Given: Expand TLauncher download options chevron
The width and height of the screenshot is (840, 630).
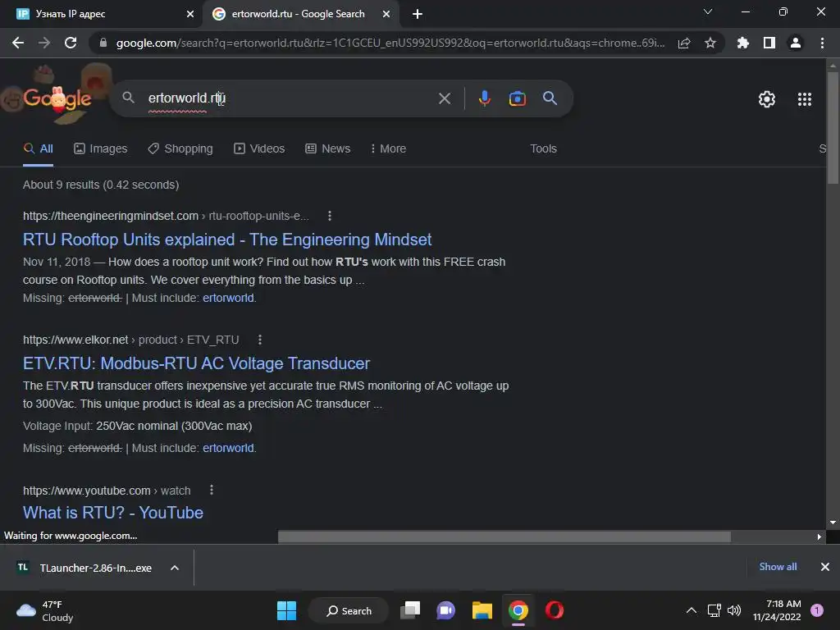Looking at the screenshot, I should tap(175, 568).
